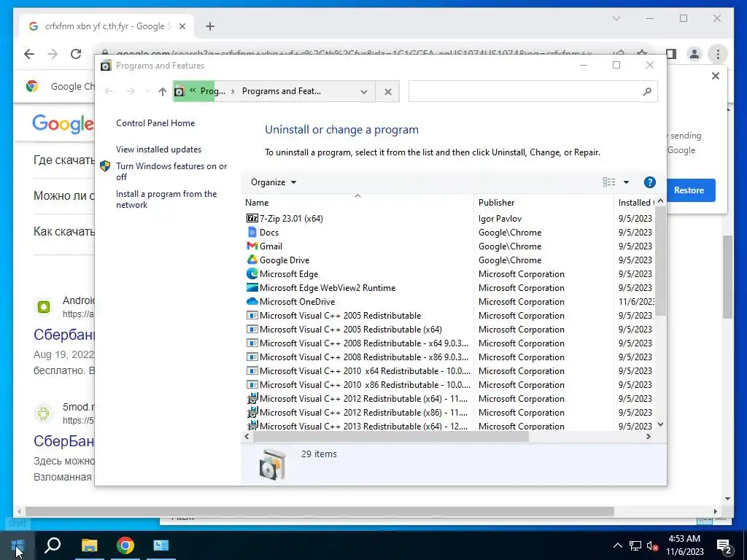Click the Docs app icon in list

click(252, 232)
